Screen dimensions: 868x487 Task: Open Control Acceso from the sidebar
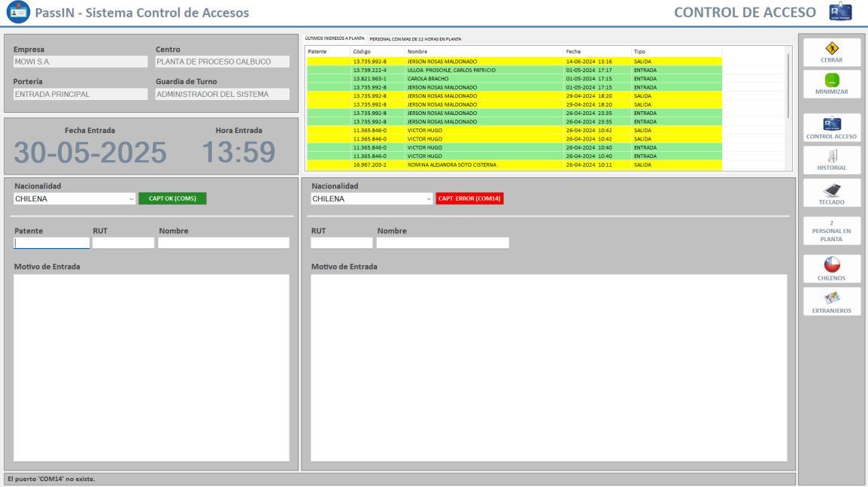(831, 124)
